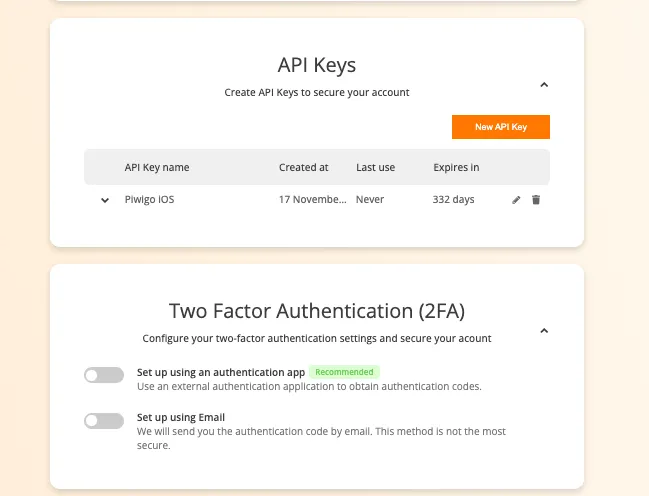The width and height of the screenshot is (649, 496).
Task: Click the New API Key button
Action: [x=500, y=127]
